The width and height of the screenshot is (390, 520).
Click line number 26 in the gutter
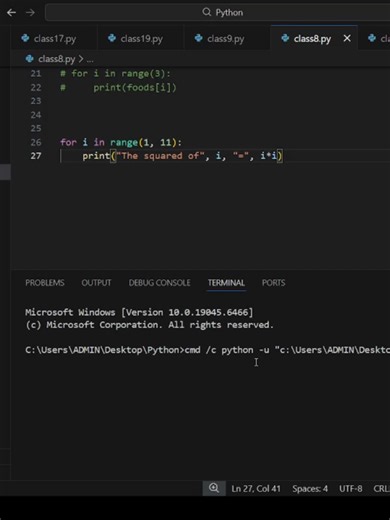tap(36, 142)
